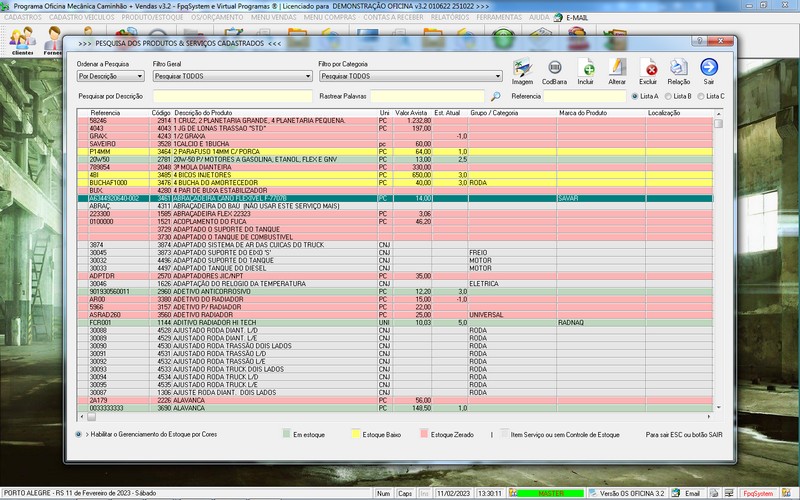
Task: Click the Sair exit arrow icon
Action: (x=709, y=69)
